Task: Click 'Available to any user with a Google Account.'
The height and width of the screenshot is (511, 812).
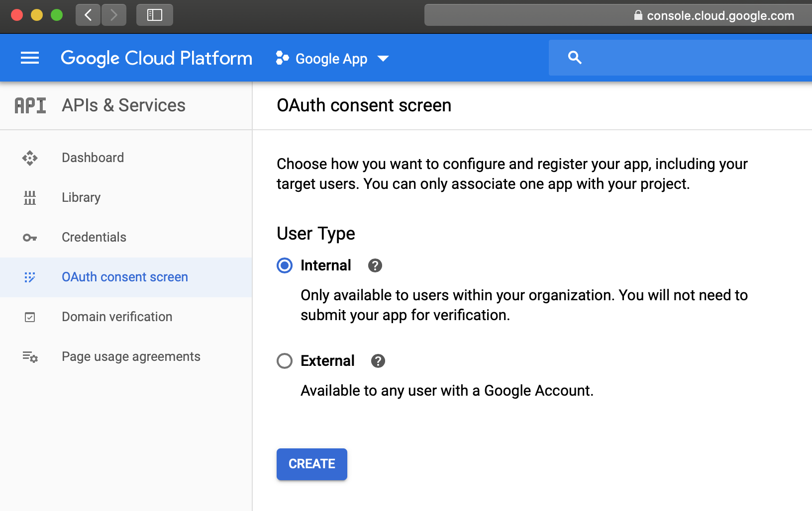Action: (x=447, y=391)
